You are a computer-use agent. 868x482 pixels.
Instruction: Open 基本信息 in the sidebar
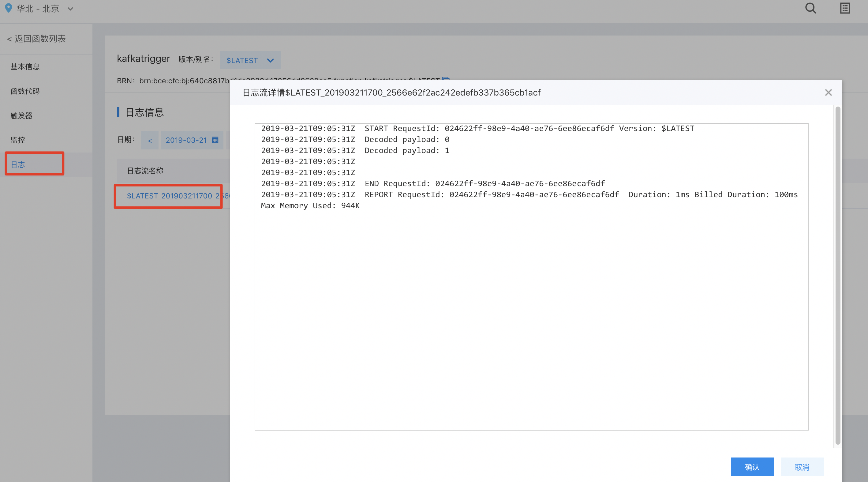click(25, 67)
